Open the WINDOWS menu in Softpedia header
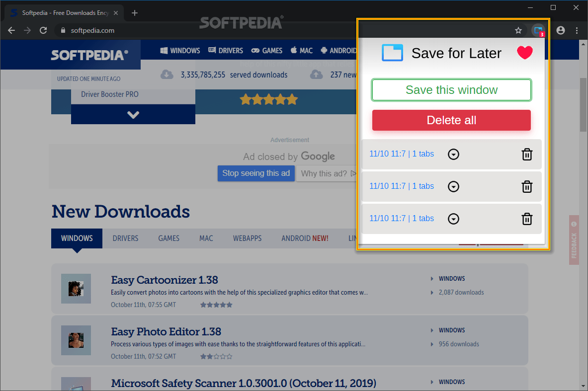Screen dimensions: 588x391 click(180, 51)
